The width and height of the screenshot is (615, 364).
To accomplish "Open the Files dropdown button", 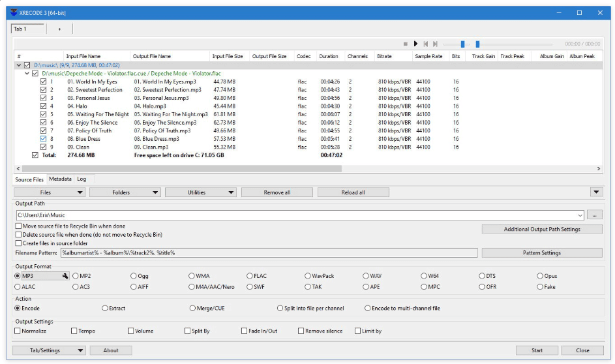I will click(x=50, y=192).
